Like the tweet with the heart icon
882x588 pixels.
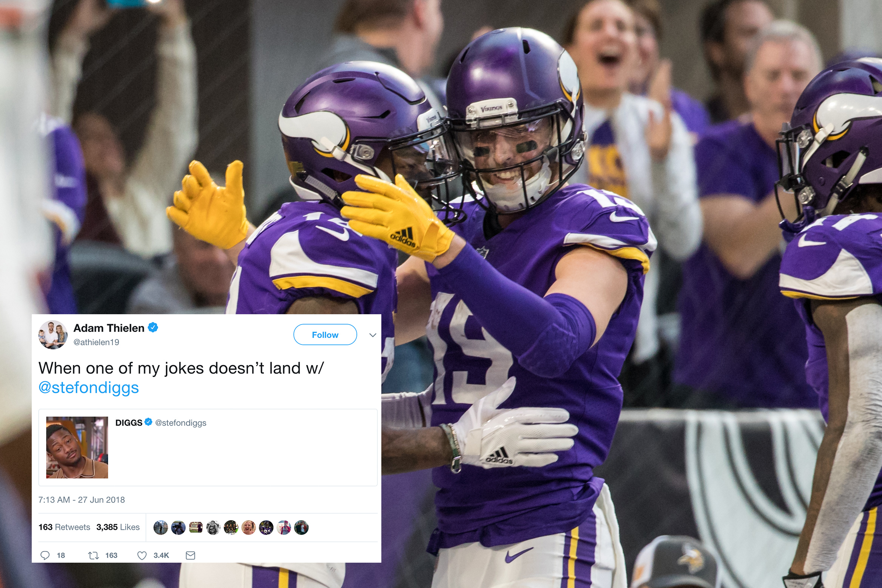point(142,555)
